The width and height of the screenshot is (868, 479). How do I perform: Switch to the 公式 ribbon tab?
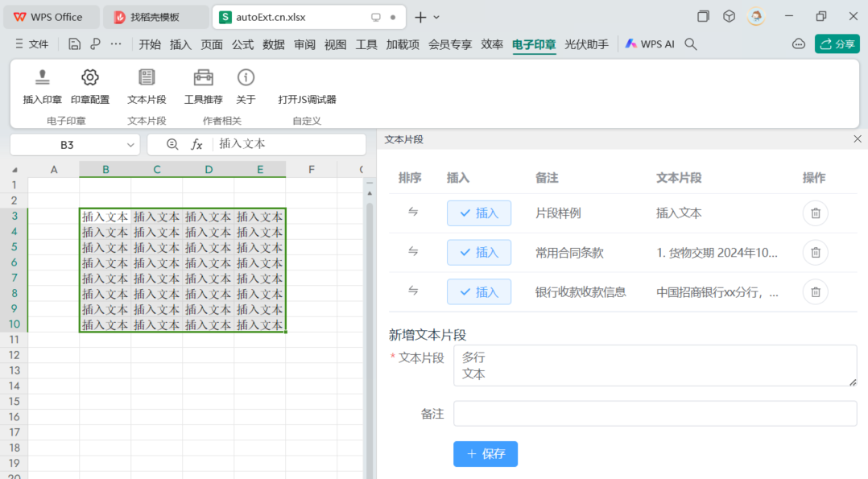pos(242,44)
